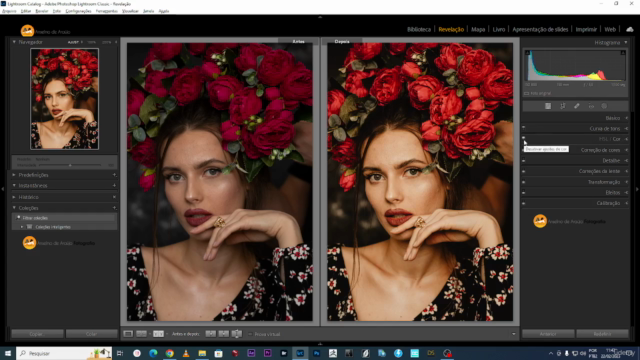The width and height of the screenshot is (640, 360).
Task: Collapse the Coleções panel
Action: pos(14,208)
